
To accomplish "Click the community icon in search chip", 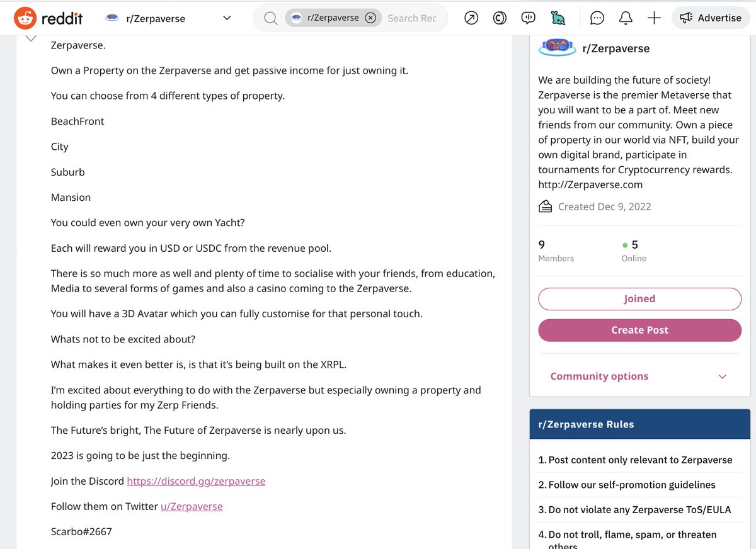I will pyautogui.click(x=296, y=18).
